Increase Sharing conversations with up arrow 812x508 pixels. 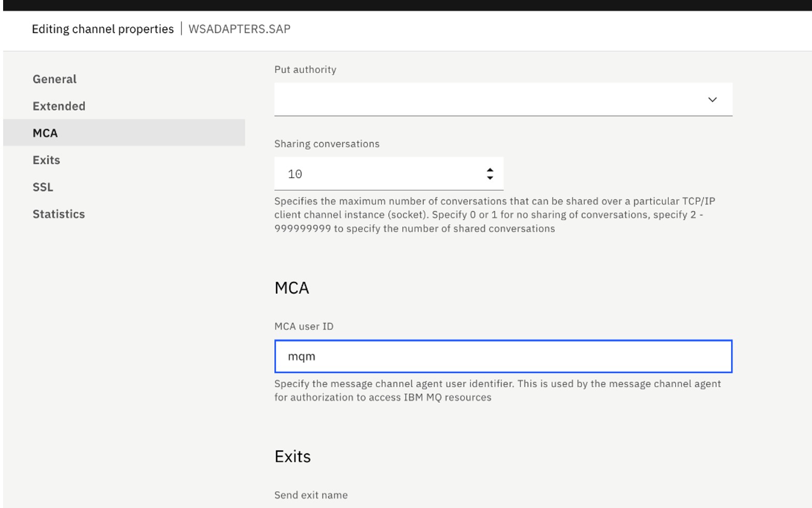pyautogui.click(x=490, y=170)
